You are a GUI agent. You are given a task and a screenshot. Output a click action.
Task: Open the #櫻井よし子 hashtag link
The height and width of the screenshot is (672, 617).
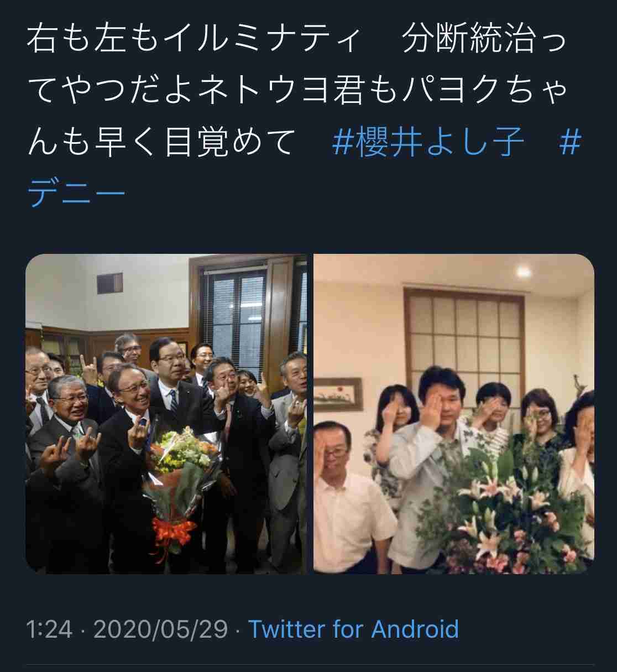click(x=428, y=142)
